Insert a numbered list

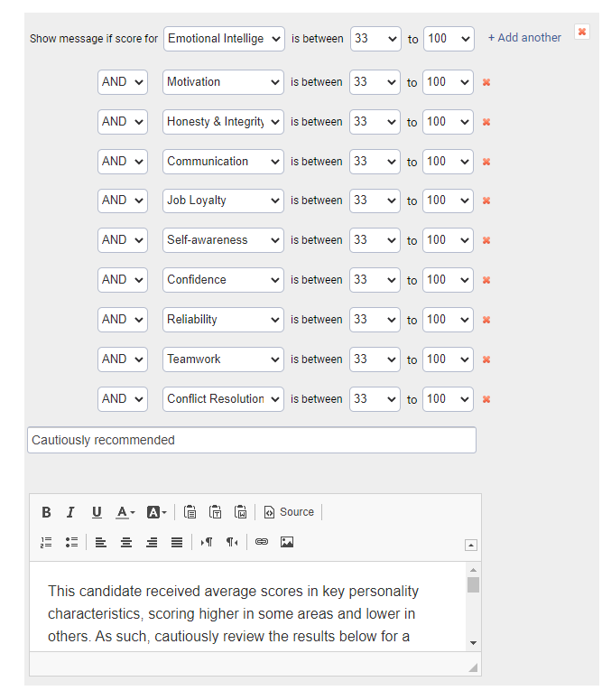click(x=46, y=543)
